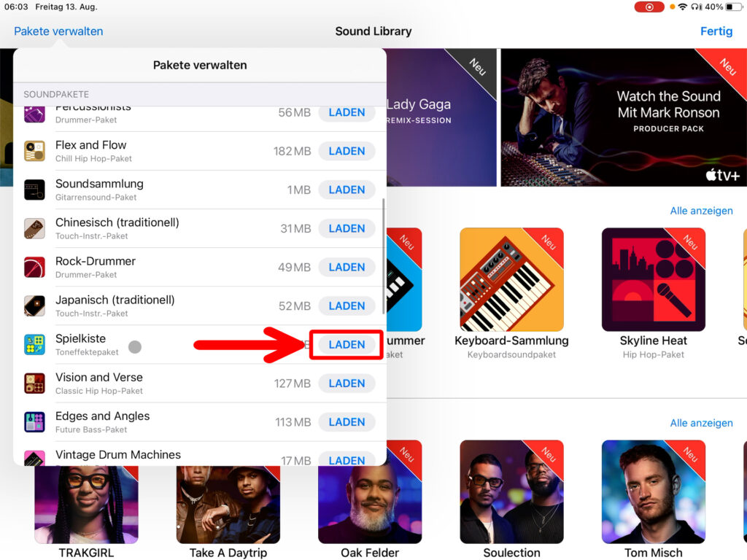
Task: Tap the Flex and Flow pack icon
Action: coord(34,151)
